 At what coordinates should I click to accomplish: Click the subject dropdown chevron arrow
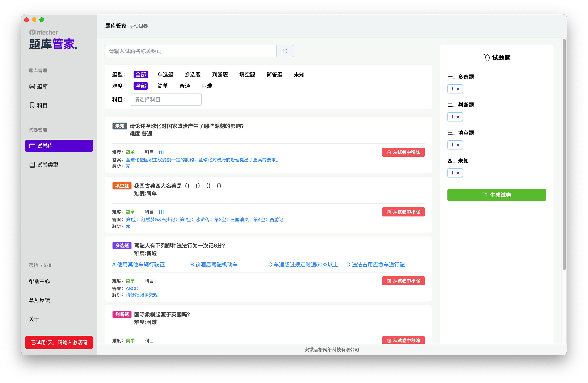click(x=195, y=100)
